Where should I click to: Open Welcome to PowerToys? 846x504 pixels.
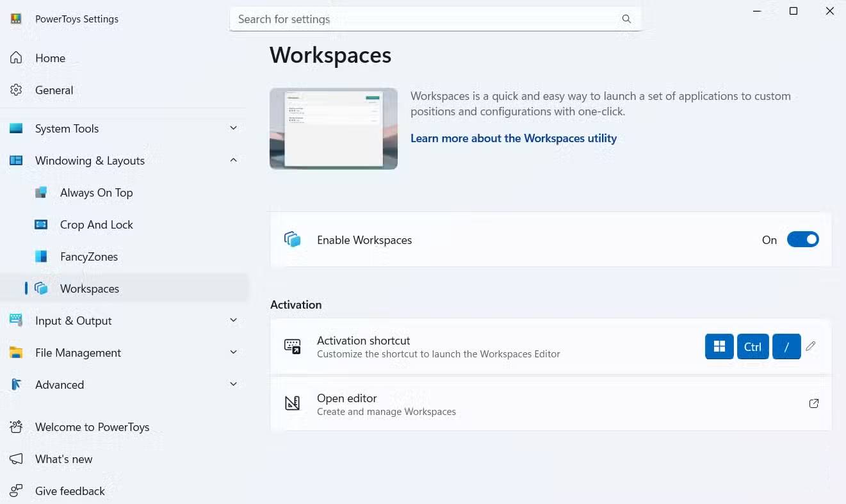coord(124,427)
